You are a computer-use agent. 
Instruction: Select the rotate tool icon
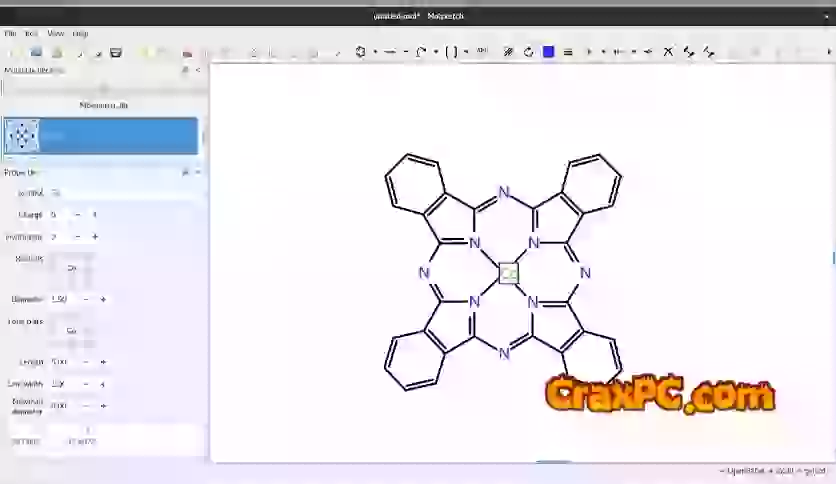527,52
